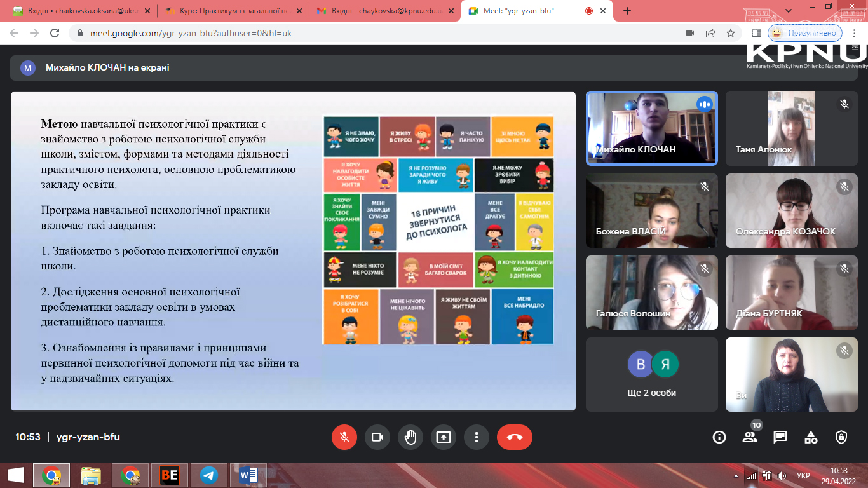
Task: Raise hand in the meeting
Action: tap(410, 437)
